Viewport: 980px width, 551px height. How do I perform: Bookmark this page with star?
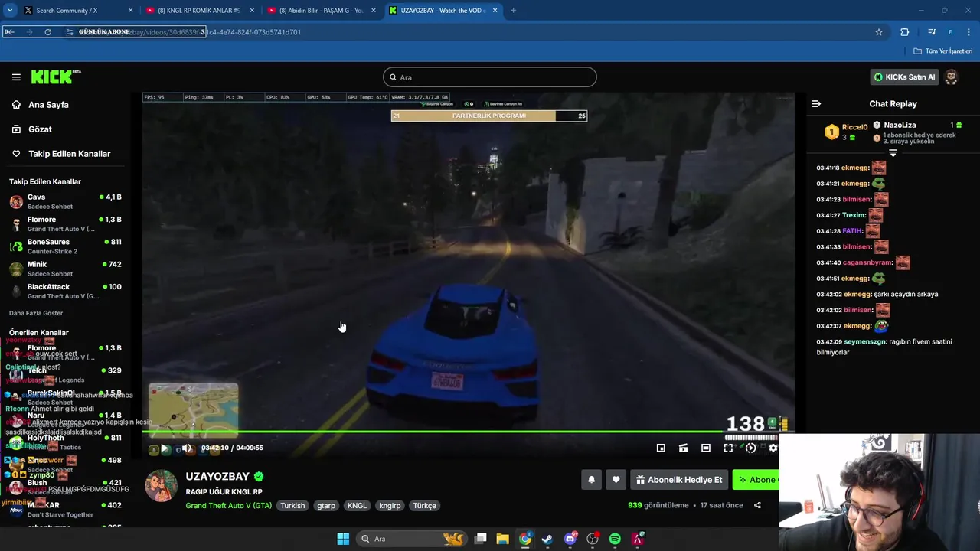[x=879, y=32]
